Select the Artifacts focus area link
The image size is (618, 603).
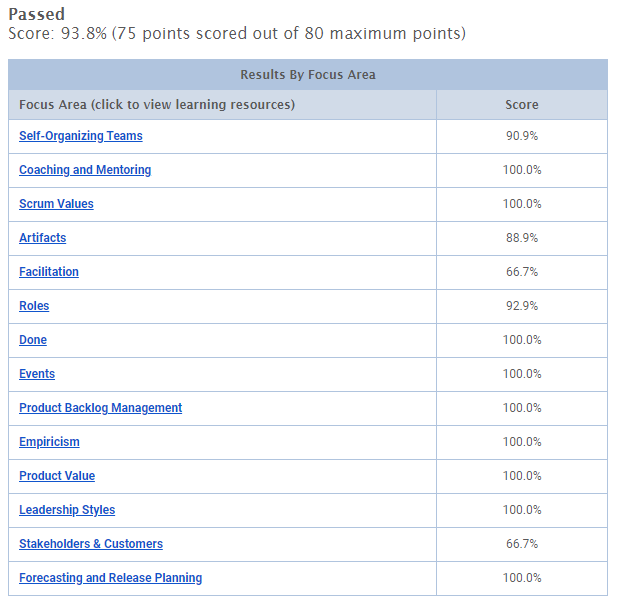(x=43, y=238)
